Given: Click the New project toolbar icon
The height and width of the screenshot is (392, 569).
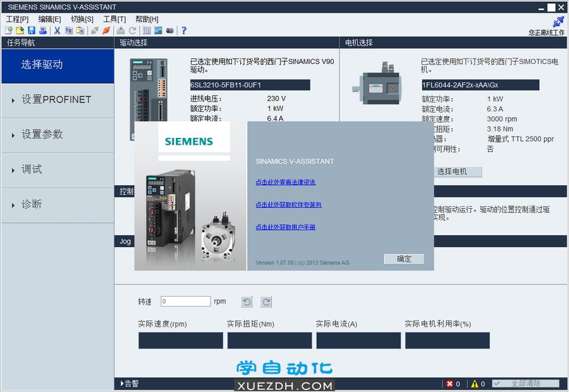Looking at the screenshot, I should [x=9, y=30].
